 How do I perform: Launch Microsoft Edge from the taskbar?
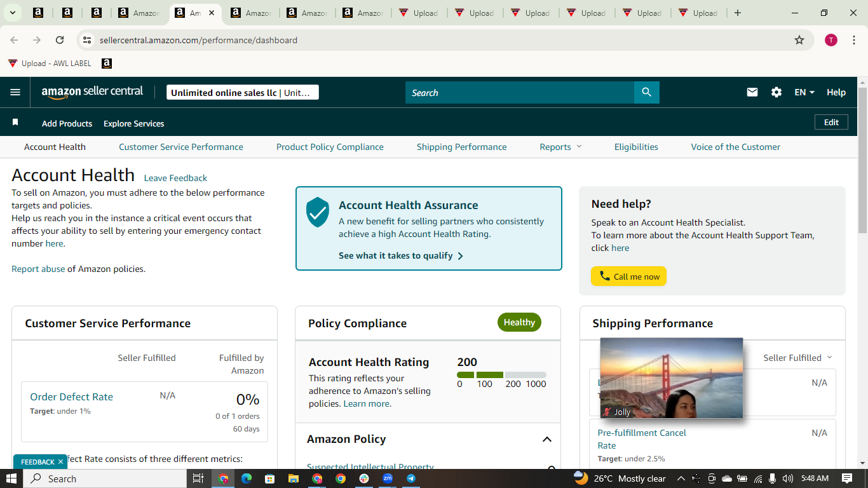click(x=247, y=478)
